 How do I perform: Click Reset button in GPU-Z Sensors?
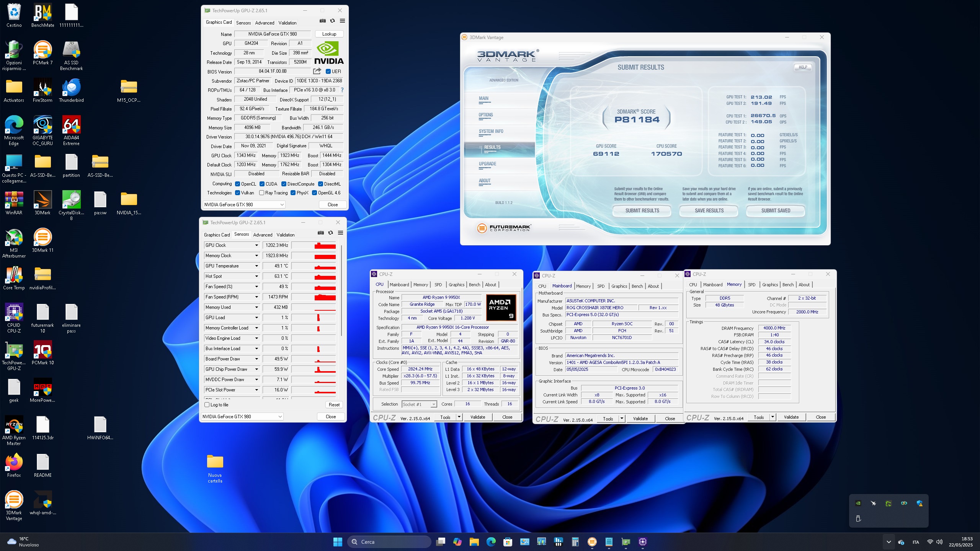334,405
